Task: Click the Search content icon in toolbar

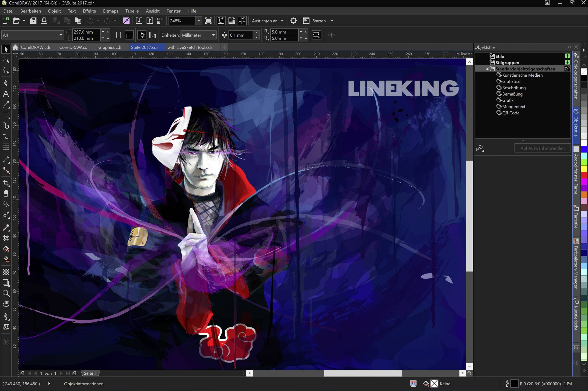Action: 126,21
